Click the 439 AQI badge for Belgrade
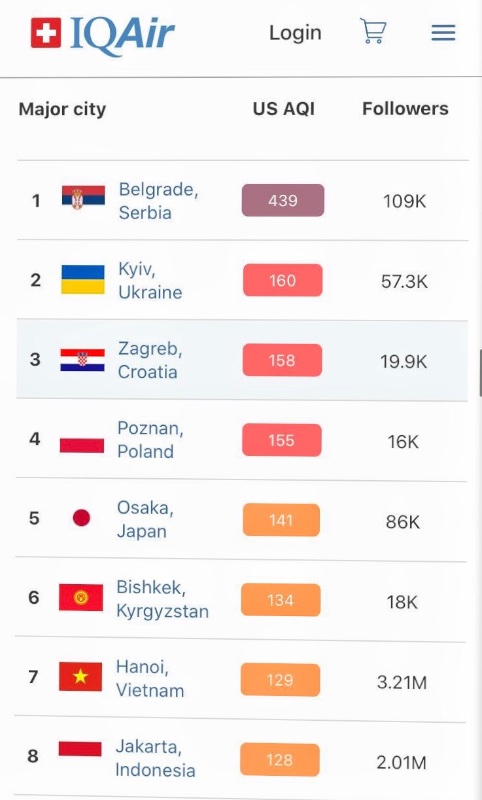Viewport: 482px width, 800px height. click(283, 200)
